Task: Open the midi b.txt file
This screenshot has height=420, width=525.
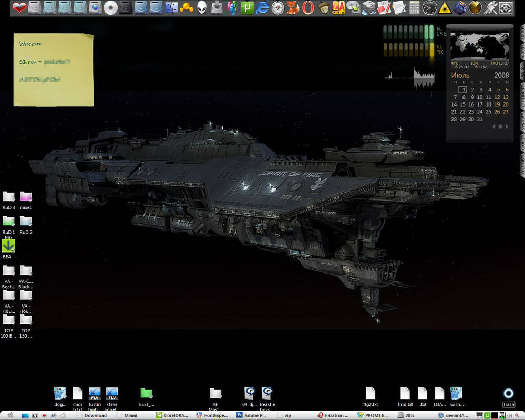Action: (77, 400)
